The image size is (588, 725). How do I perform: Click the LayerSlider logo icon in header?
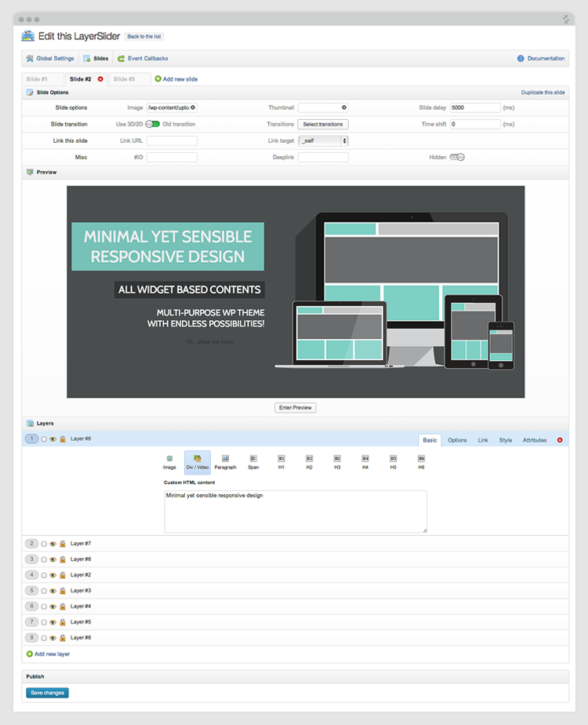click(x=28, y=36)
